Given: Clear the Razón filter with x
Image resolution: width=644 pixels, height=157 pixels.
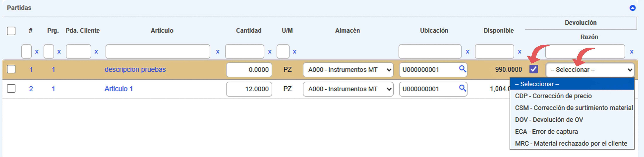Looking at the screenshot, I should pyautogui.click(x=632, y=52).
